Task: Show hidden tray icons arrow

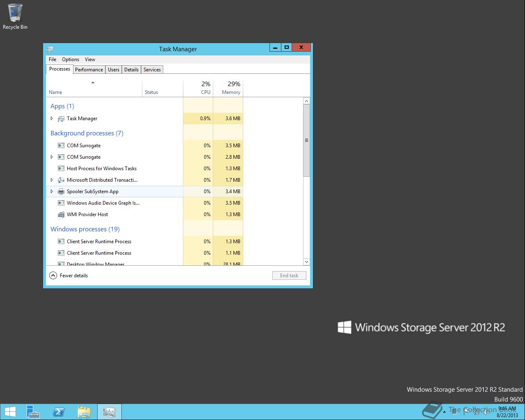Action: tap(444, 412)
